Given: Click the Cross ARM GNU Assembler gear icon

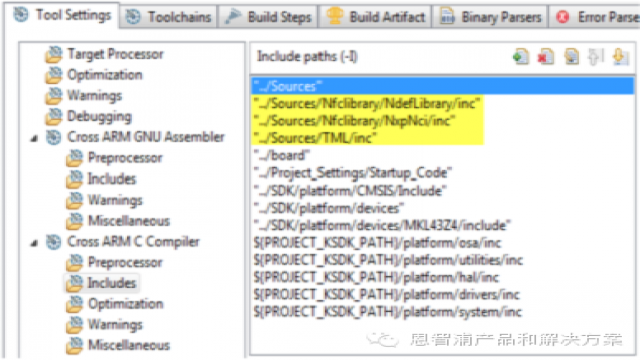Looking at the screenshot, I should 54,138.
